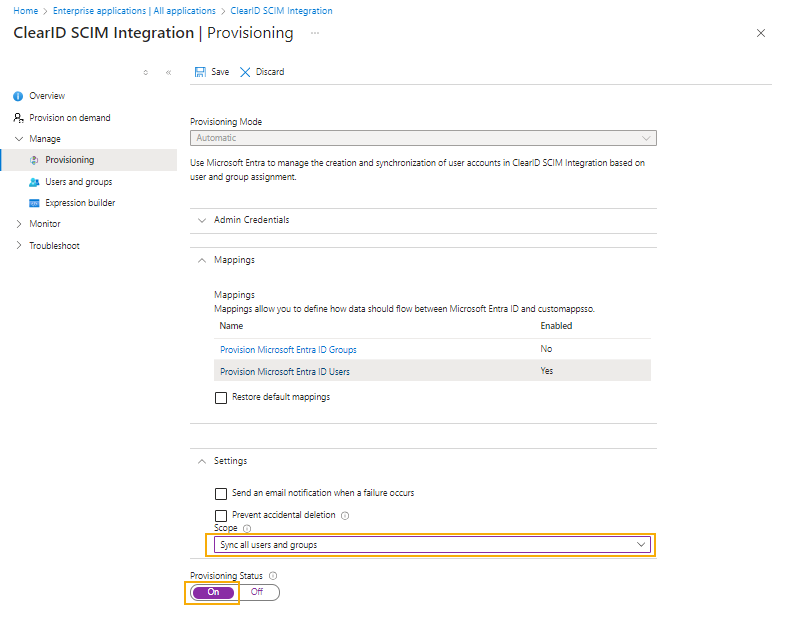
Task: Select Provisioning in the sidebar
Action: (70, 160)
